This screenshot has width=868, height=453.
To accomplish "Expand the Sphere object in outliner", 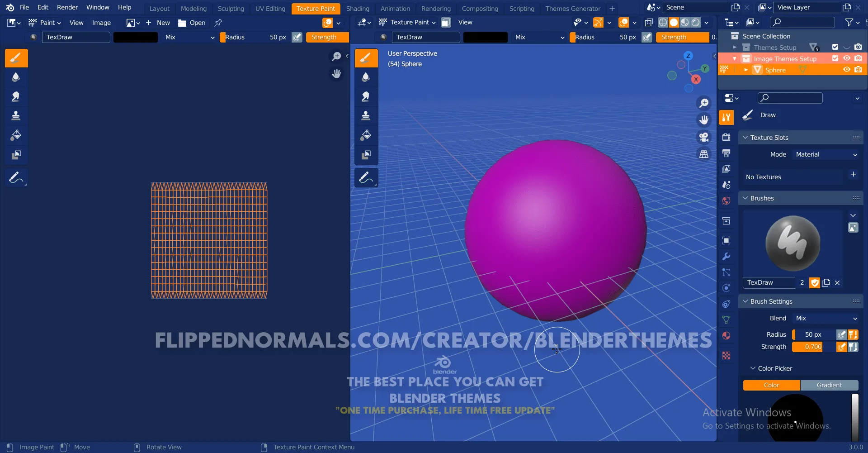I will pos(746,70).
